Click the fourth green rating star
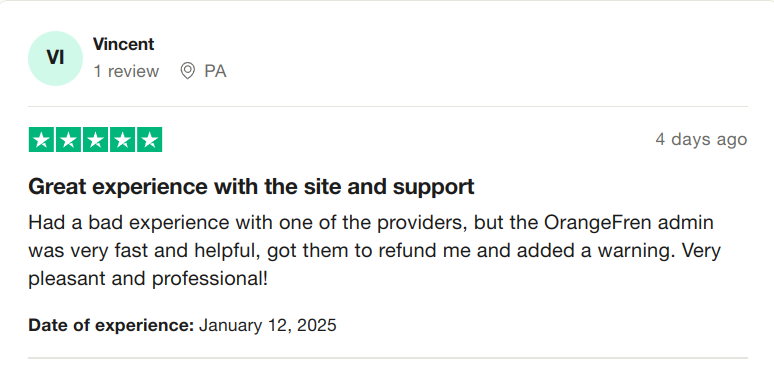Screen dimensions: 774x365 pyautogui.click(x=122, y=140)
